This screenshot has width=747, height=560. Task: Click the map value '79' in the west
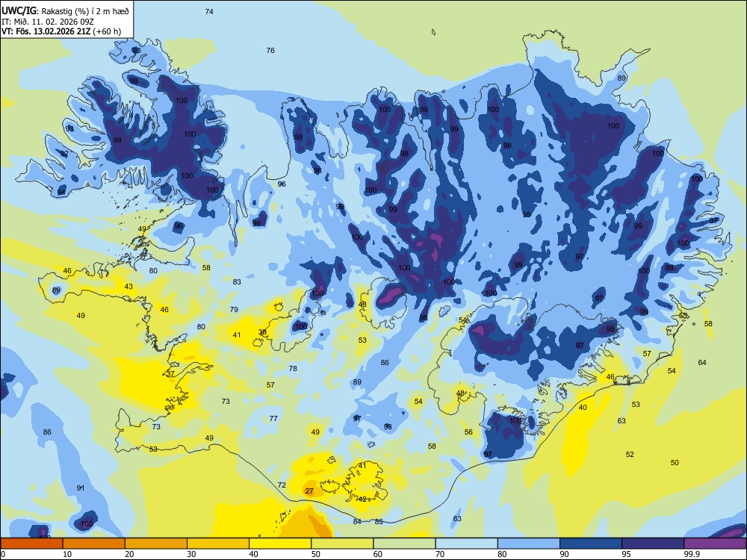[x=234, y=309]
